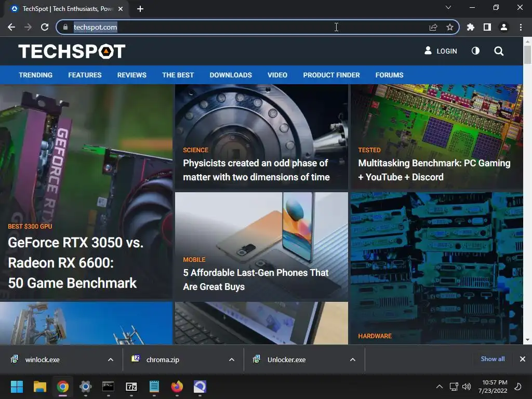Go back with the browser back arrow
532x399 pixels.
click(x=11, y=27)
